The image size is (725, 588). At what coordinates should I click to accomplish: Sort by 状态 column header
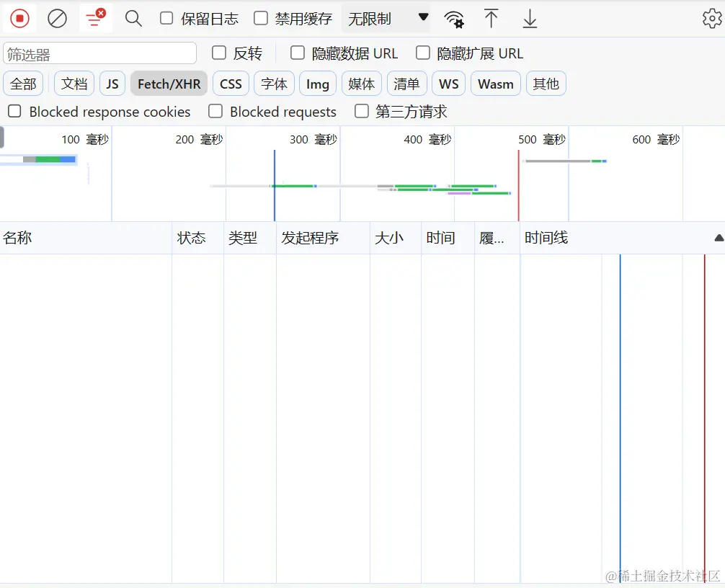(x=198, y=238)
